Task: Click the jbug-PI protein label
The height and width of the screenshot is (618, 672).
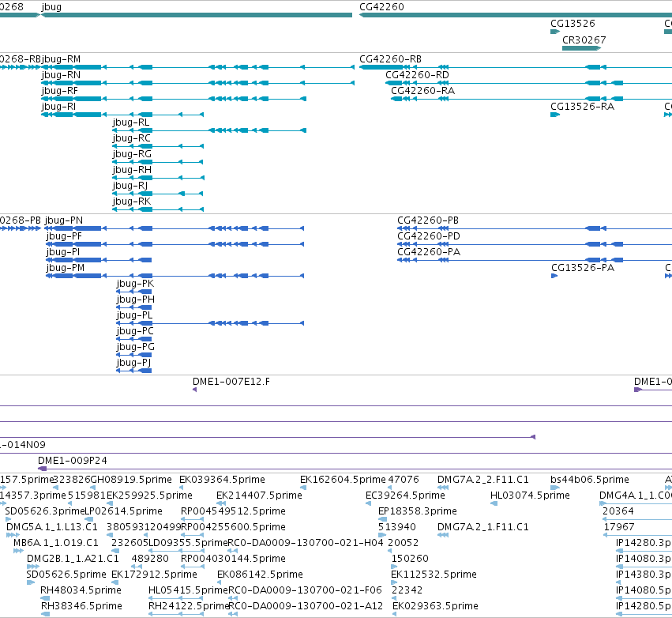Action: coord(63,252)
